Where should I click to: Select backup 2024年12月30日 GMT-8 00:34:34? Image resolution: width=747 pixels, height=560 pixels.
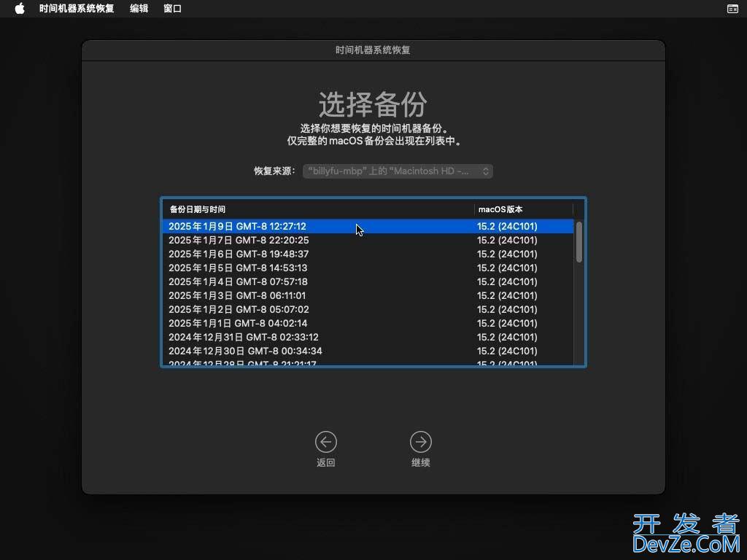tap(368, 351)
